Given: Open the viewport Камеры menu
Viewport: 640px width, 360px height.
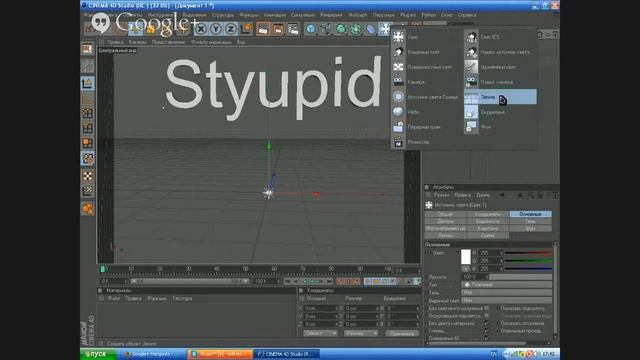Looking at the screenshot, I should point(137,42).
